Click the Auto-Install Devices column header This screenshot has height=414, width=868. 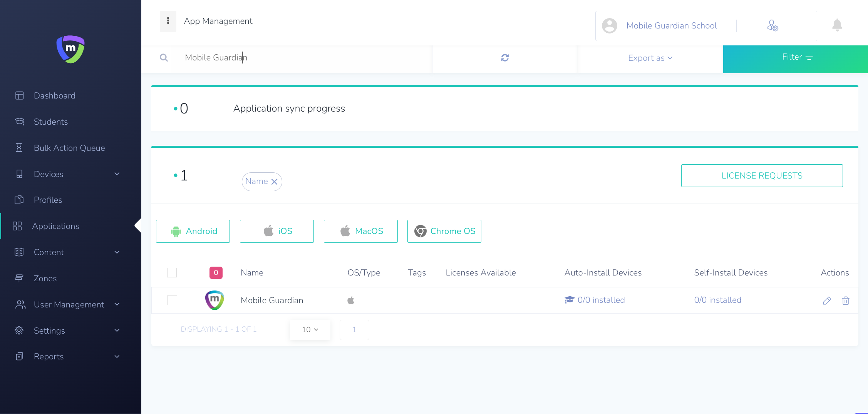pos(603,273)
